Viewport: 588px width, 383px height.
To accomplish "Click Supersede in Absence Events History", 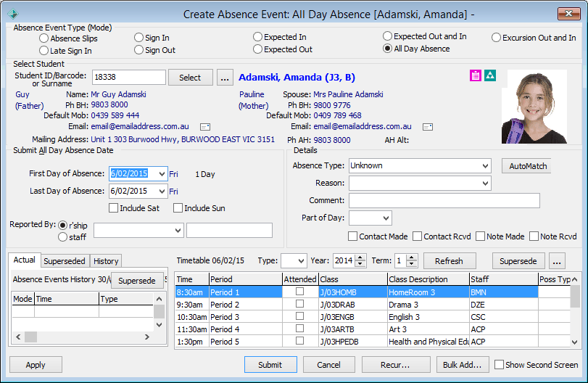I will pos(137,281).
